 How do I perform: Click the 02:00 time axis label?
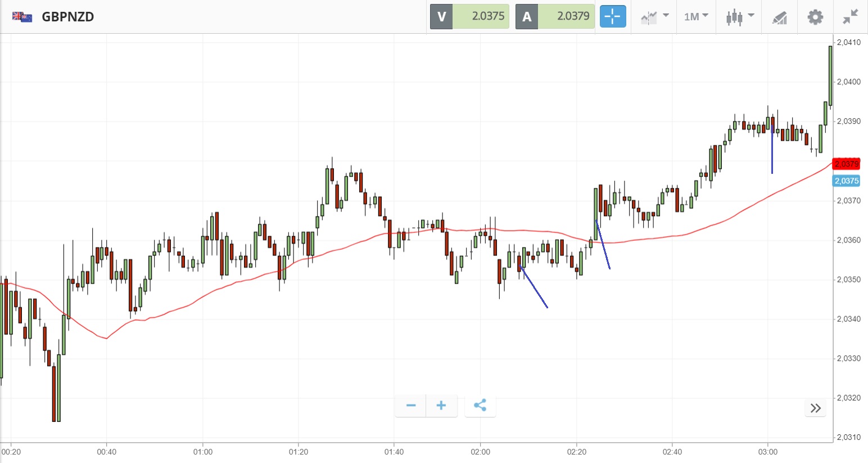481,452
